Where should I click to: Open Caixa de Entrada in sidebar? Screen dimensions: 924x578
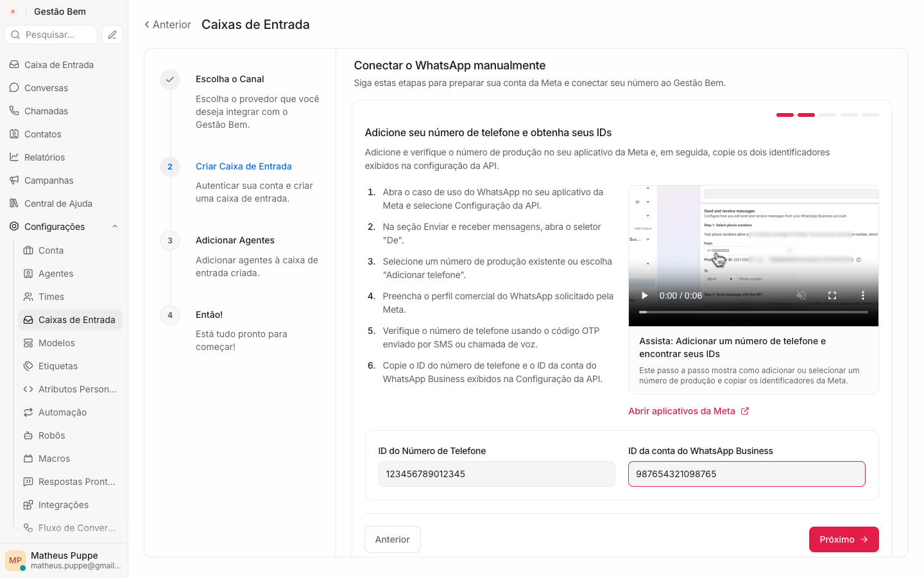pos(59,65)
